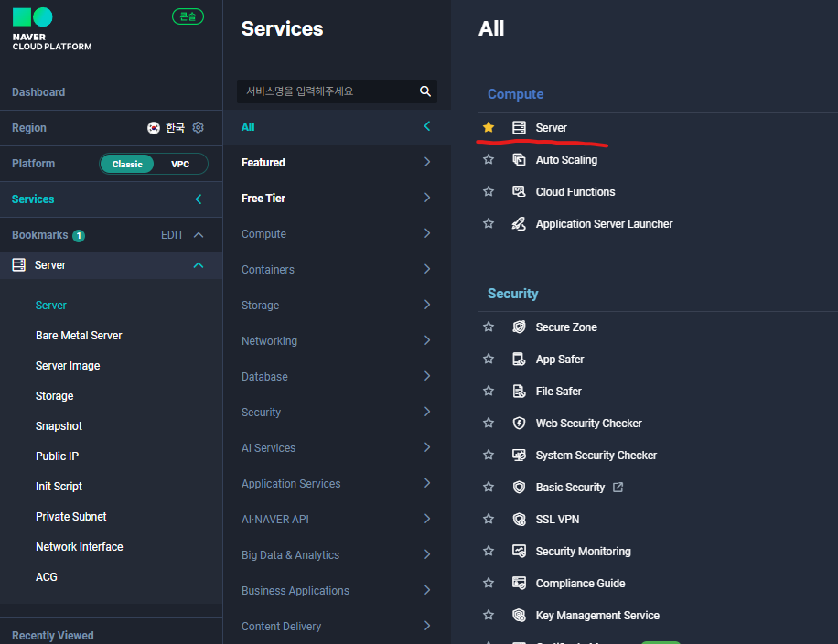The image size is (838, 644).
Task: Open the ACG submenu link
Action: 47,576
